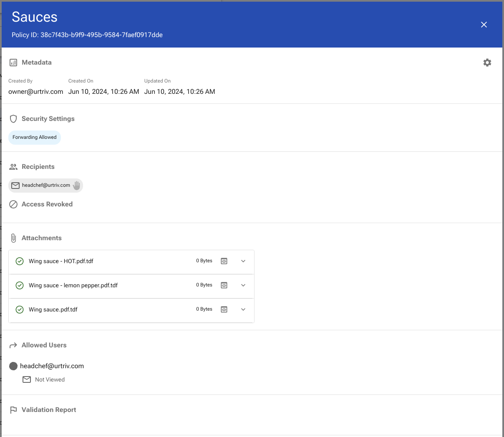Screen dimensions: 504x437
Task: Click the envelope icon beside headchef@urtriv.com recipient
Action: point(15,185)
